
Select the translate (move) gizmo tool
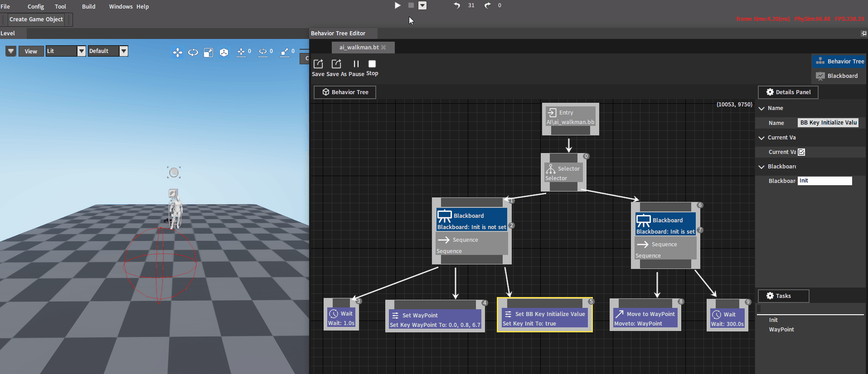[x=178, y=53]
